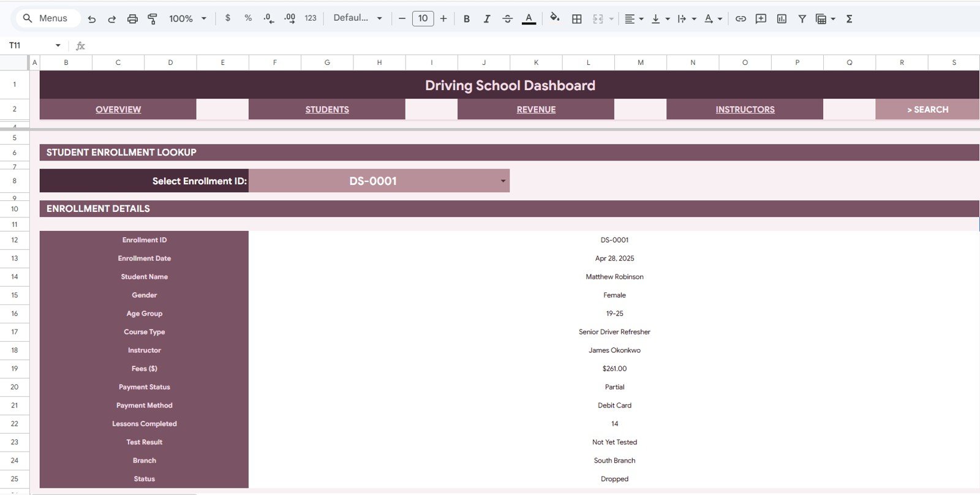Open vertical align dropdown
This screenshot has height=495, width=980.
660,19
